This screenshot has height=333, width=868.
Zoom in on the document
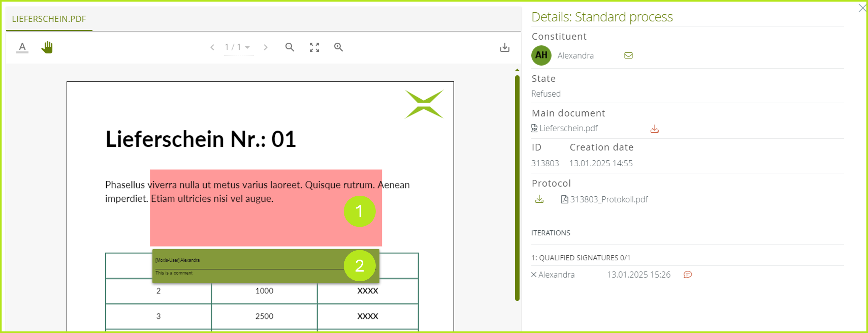point(338,47)
